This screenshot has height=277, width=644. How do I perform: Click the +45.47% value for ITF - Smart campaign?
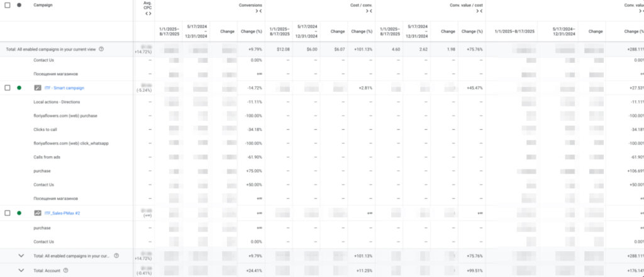[474, 88]
